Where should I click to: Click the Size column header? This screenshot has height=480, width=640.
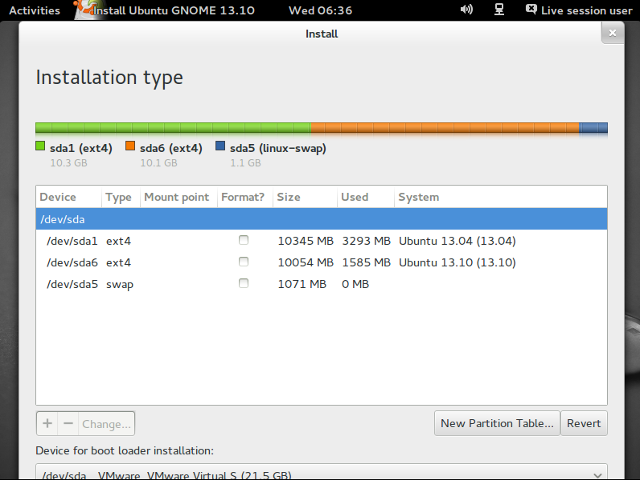pyautogui.click(x=305, y=197)
